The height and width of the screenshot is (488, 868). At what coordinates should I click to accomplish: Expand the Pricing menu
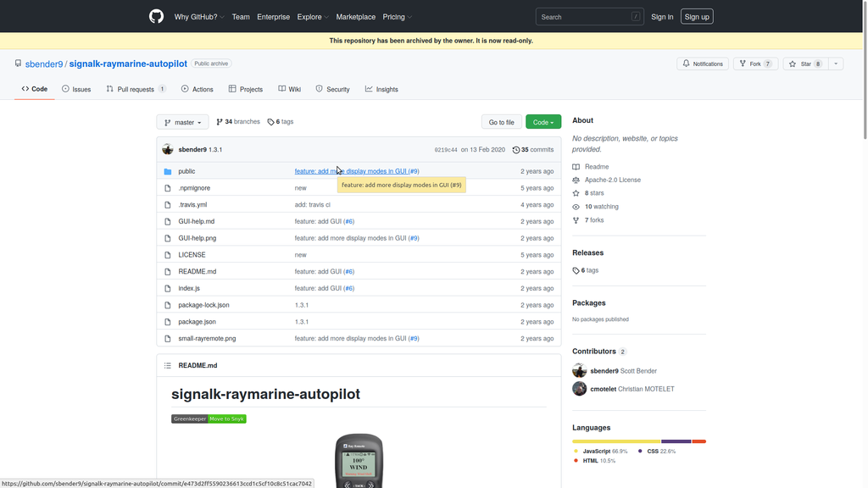click(x=397, y=17)
